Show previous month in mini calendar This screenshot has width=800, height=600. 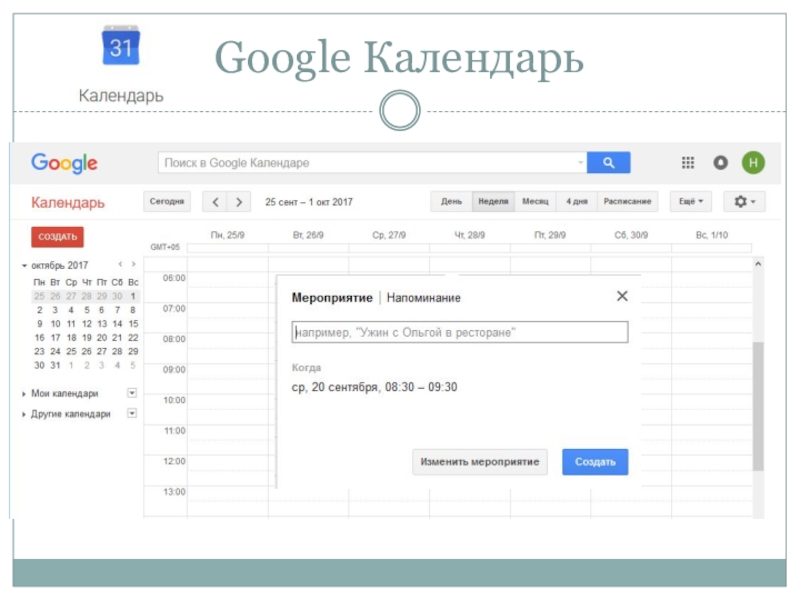[x=120, y=264]
